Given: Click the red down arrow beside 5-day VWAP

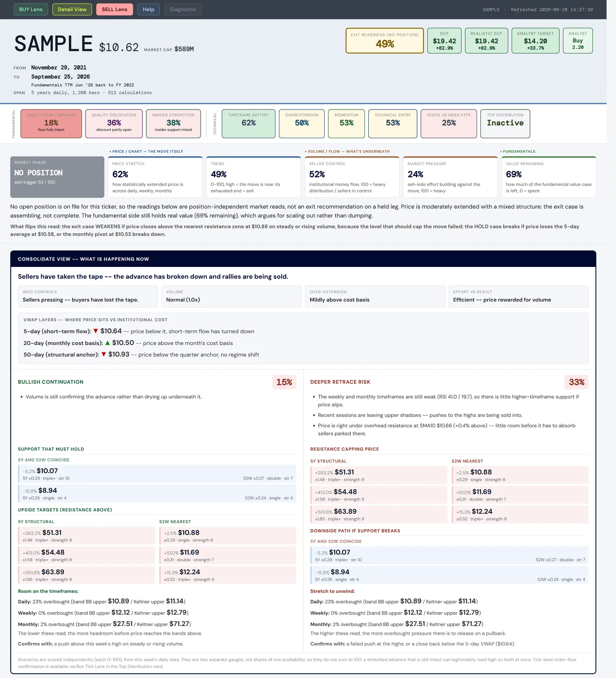Looking at the screenshot, I should [x=96, y=331].
